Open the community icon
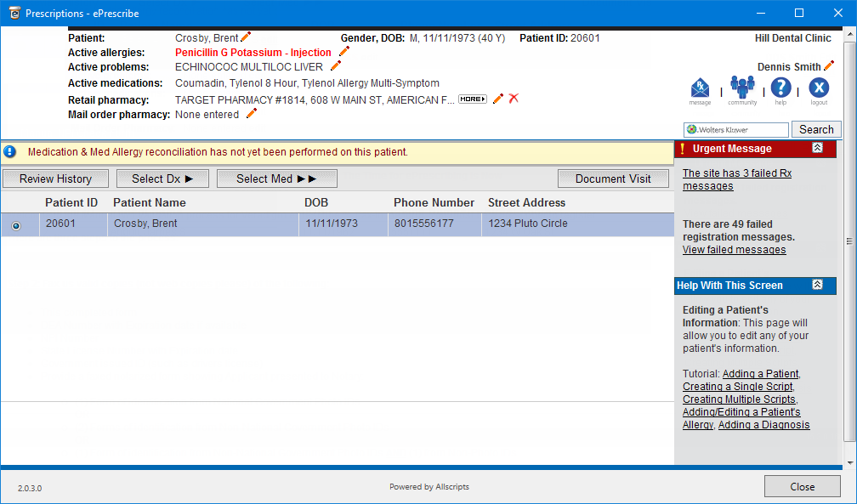The width and height of the screenshot is (857, 504). 742,88
